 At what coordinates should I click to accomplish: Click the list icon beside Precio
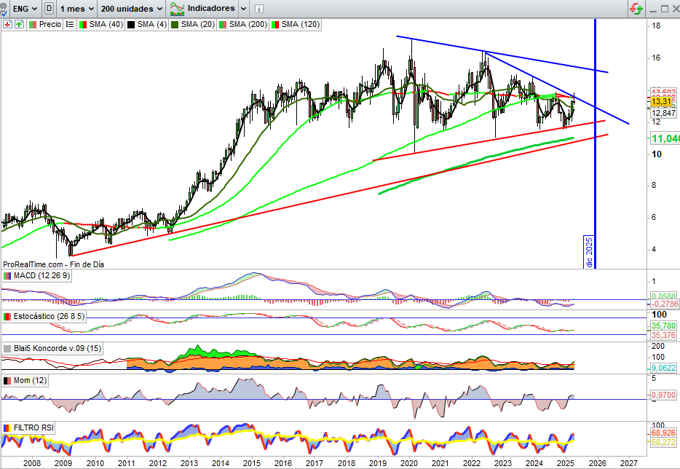(70, 25)
